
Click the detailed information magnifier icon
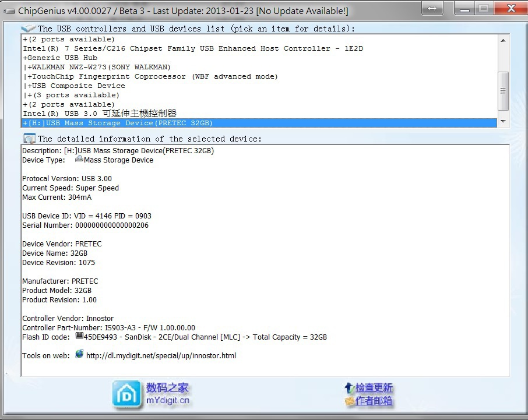pos(29,138)
